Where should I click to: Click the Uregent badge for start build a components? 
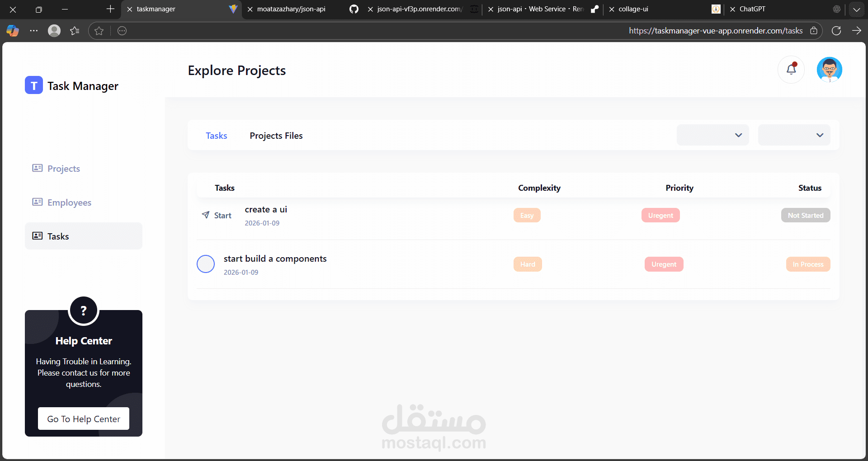(x=664, y=264)
